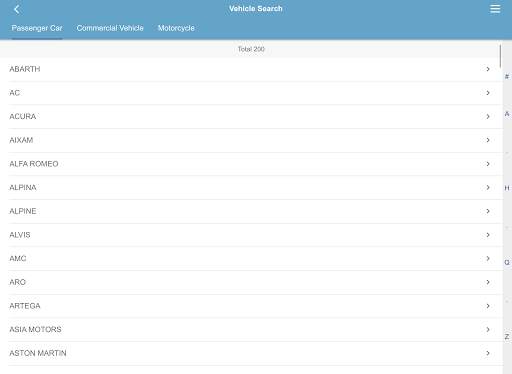This screenshot has height=374, width=512.
Task: Select ABARTH brand name
Action: pyautogui.click(x=25, y=69)
